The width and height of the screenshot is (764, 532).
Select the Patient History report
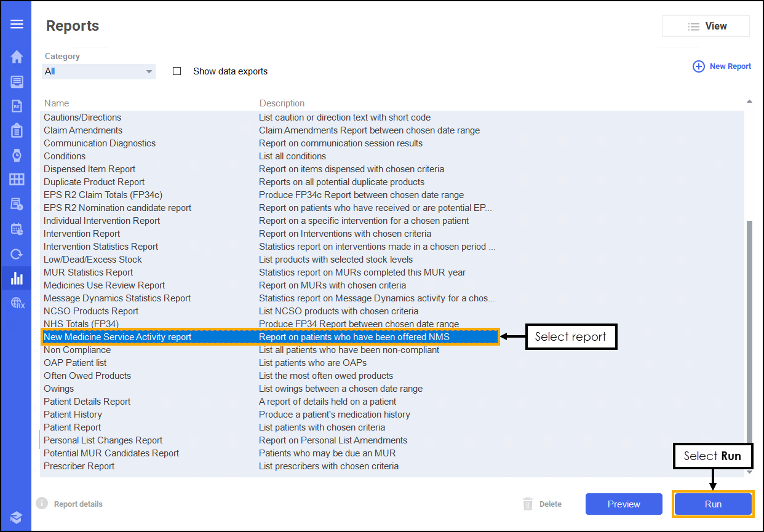73,415
